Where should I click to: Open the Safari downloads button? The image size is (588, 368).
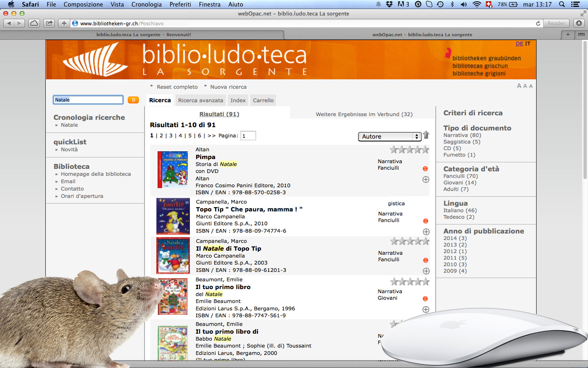tap(579, 23)
